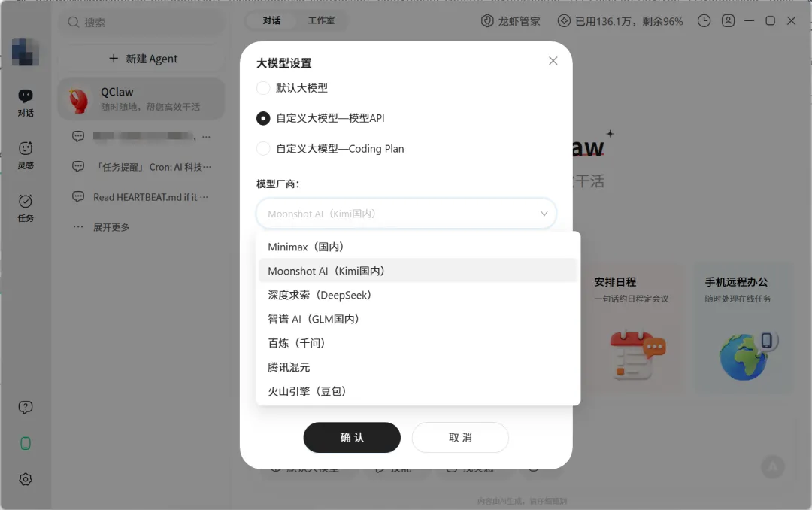Click the 确认 button
Image resolution: width=812 pixels, height=510 pixels.
tap(352, 438)
